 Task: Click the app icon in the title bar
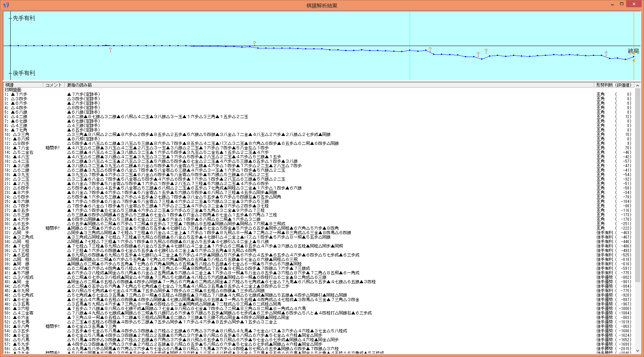(x=6, y=5)
